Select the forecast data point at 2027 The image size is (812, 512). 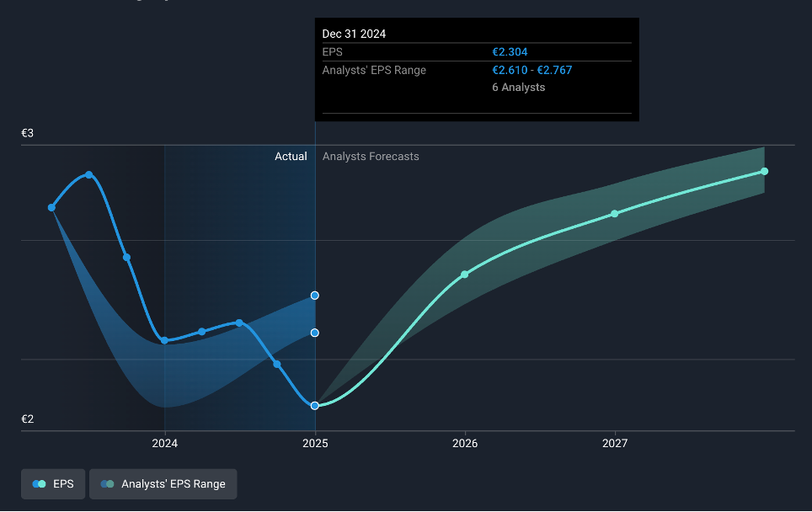615,213
